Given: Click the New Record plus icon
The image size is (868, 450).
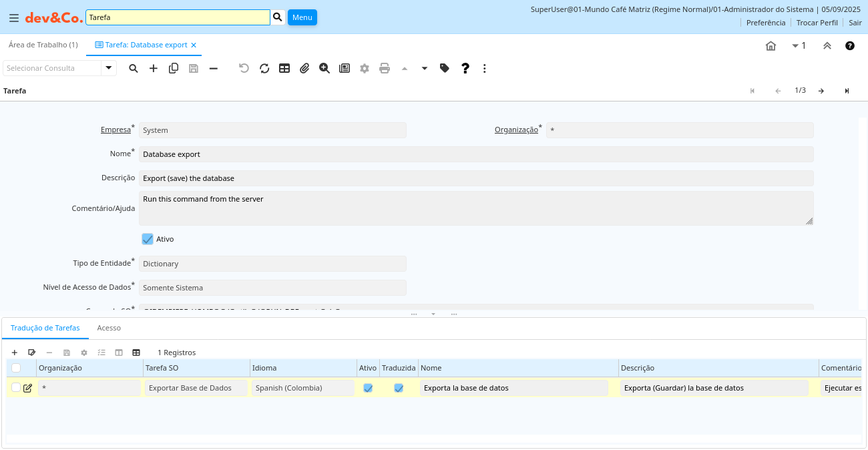Looking at the screenshot, I should pos(153,68).
